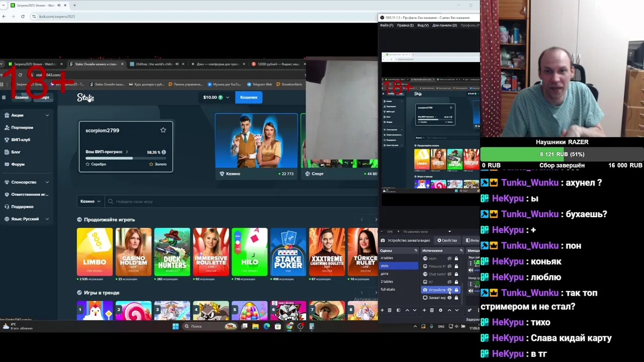Unlock the Захват экрана source
Screen dimensions: 644x362
coord(456,298)
